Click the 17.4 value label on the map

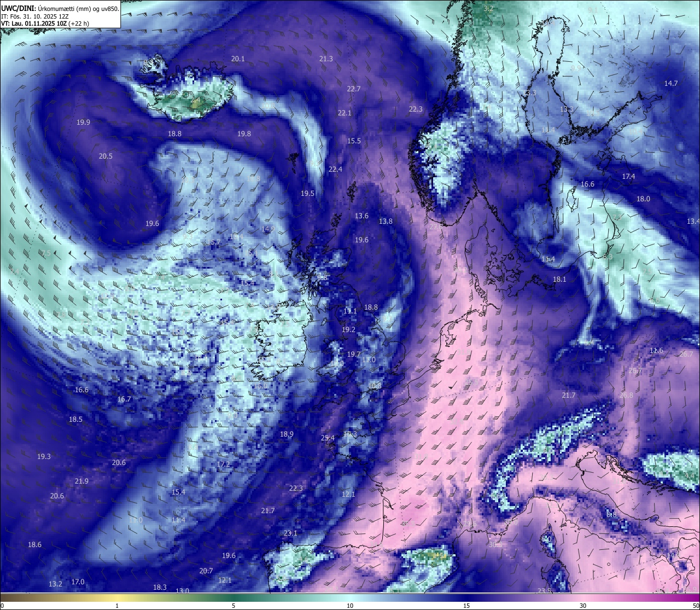[628, 176]
